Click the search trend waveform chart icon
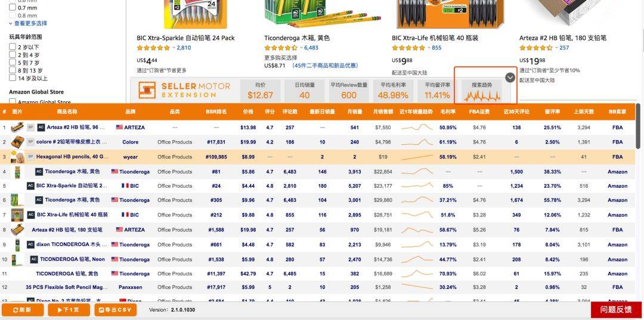This screenshot has height=320, width=644. 482,97
